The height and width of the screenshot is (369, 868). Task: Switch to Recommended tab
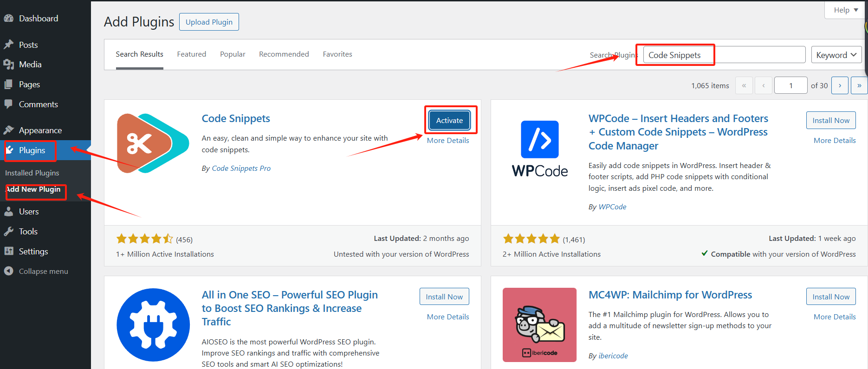pos(284,54)
